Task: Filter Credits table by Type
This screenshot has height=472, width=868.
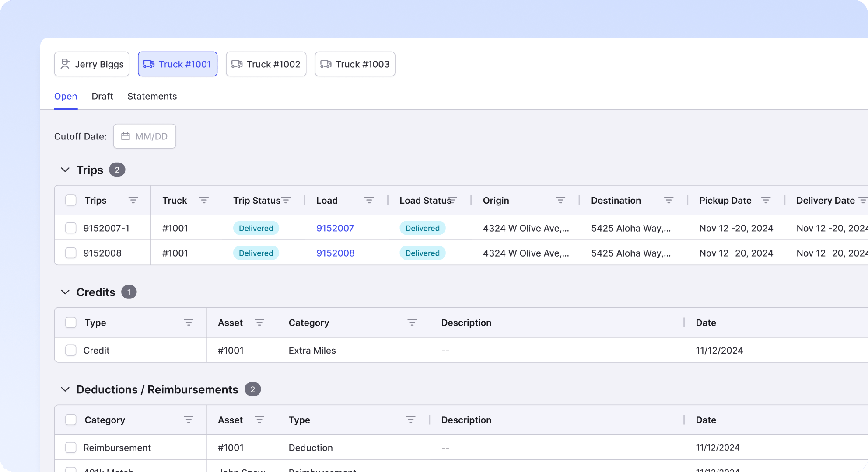Action: pyautogui.click(x=189, y=323)
